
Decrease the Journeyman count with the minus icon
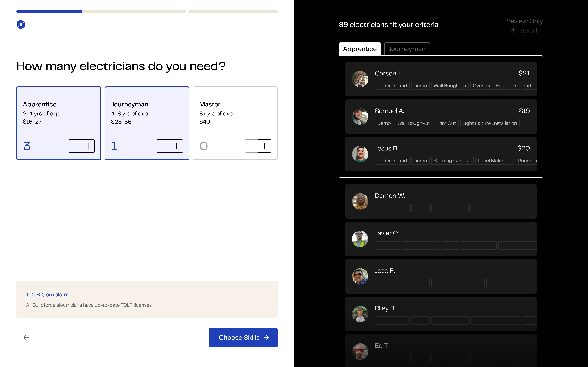point(163,146)
